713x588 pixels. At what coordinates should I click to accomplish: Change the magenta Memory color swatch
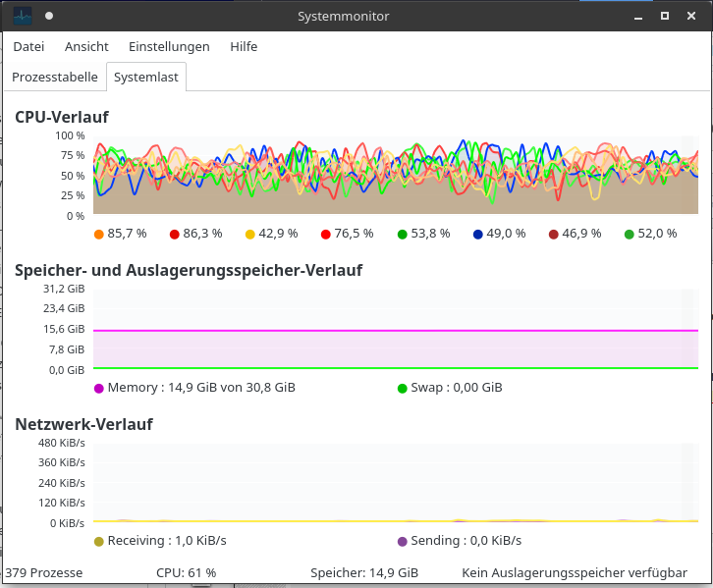point(98,388)
